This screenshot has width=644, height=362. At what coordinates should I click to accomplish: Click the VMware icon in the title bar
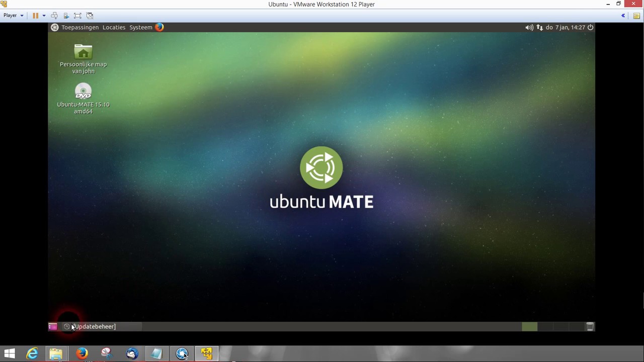(x=4, y=4)
